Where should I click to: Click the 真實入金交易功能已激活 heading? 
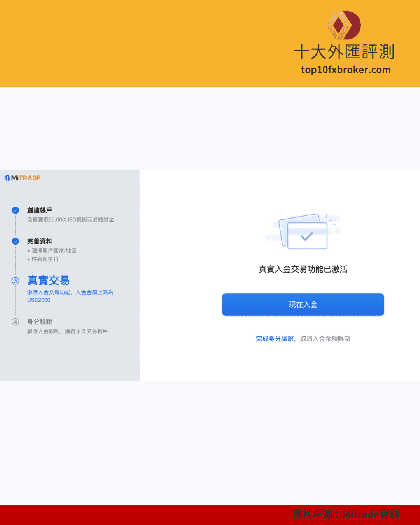(x=303, y=269)
